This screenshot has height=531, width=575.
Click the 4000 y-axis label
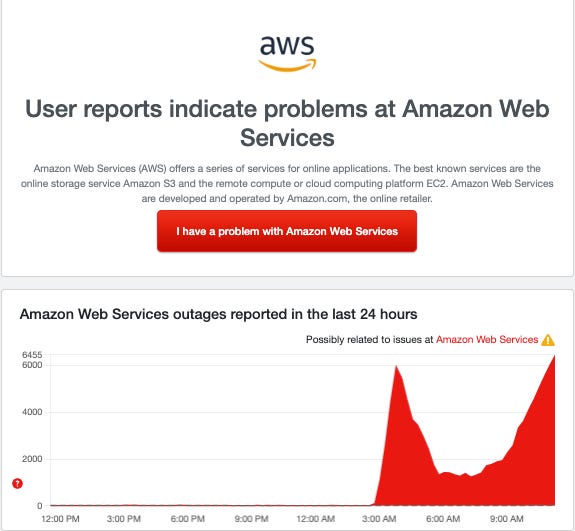32,412
